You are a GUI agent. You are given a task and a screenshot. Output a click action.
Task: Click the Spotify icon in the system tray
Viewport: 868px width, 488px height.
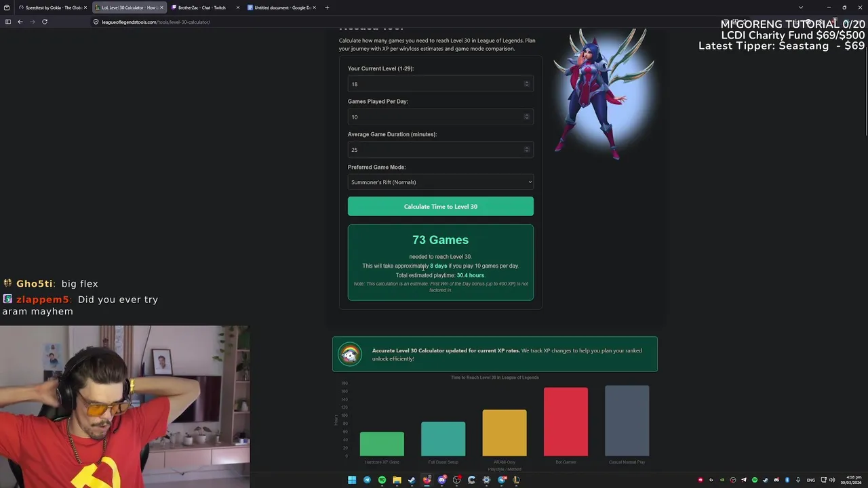[755, 480]
